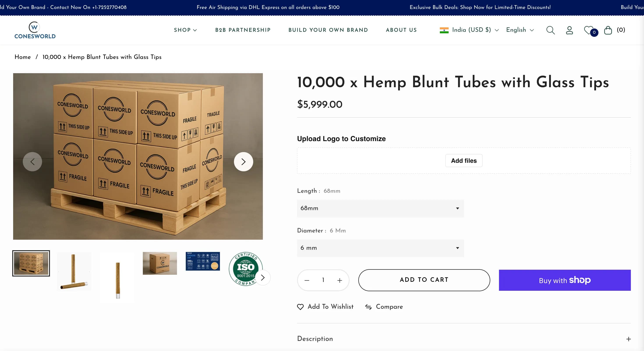Open the Diameter 6 mm dropdown

380,248
